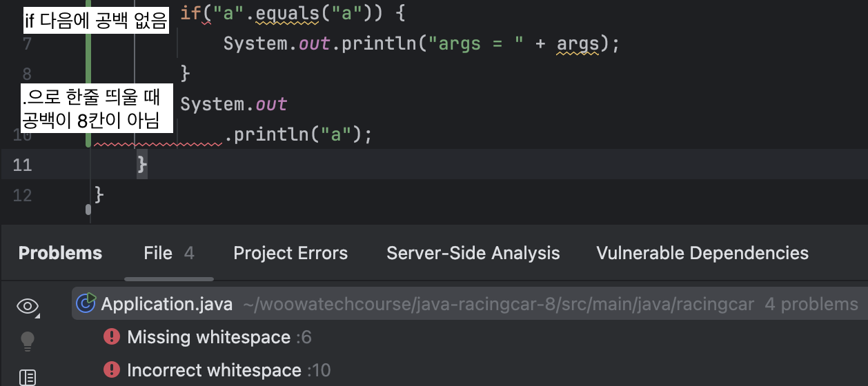This screenshot has height=386, width=868.
Task: Click line number 12 in the gutter
Action: coord(22,195)
